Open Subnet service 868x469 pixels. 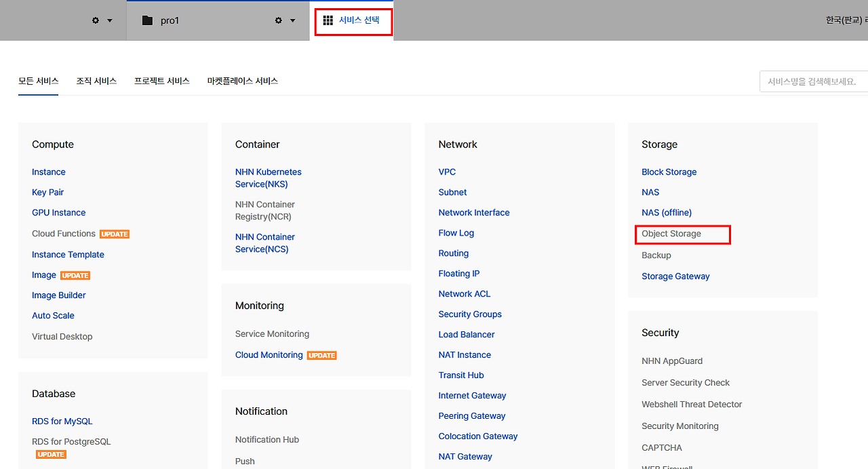click(452, 192)
